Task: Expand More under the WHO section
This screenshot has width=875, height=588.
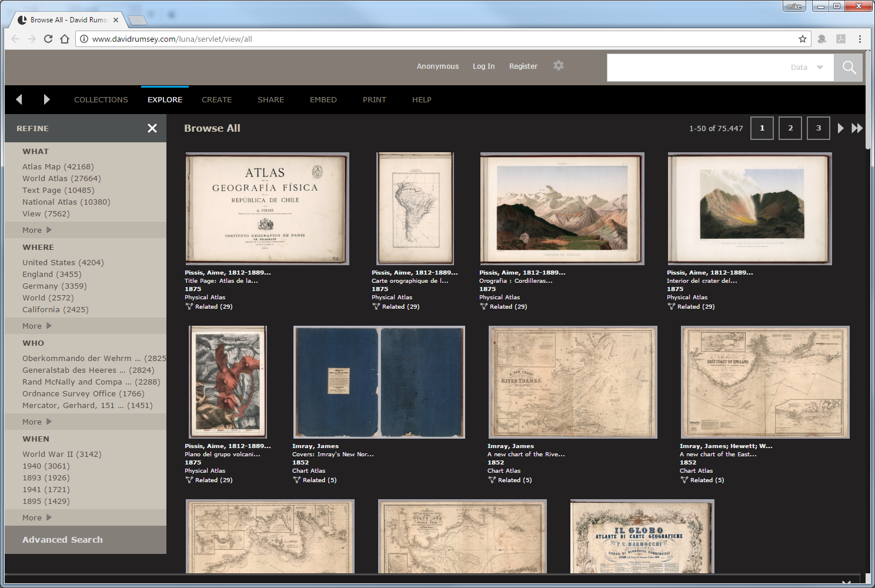Action: pyautogui.click(x=36, y=422)
